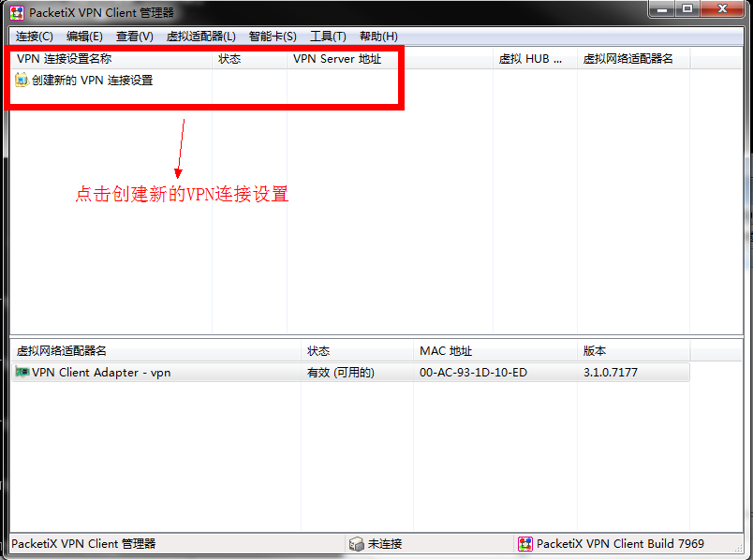Image resolution: width=753 pixels, height=560 pixels.
Task: Click the 虚拟 HUB column header
Action: [x=530, y=59]
